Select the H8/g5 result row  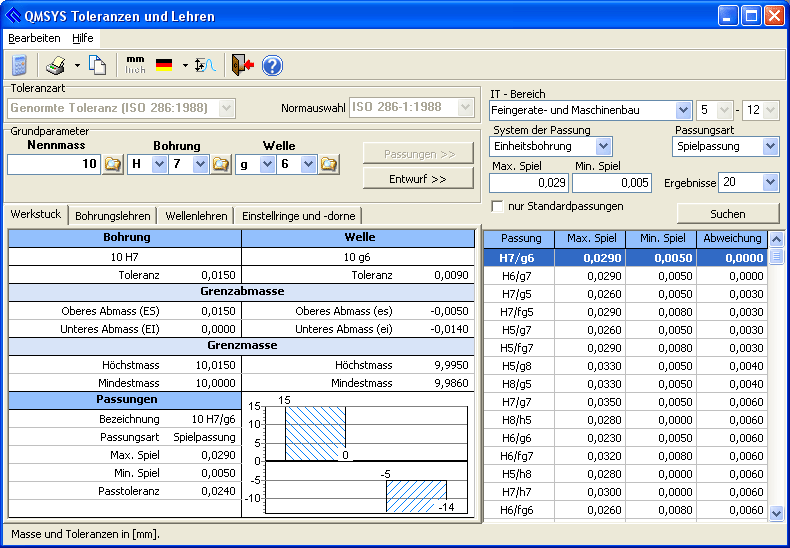(x=625, y=384)
